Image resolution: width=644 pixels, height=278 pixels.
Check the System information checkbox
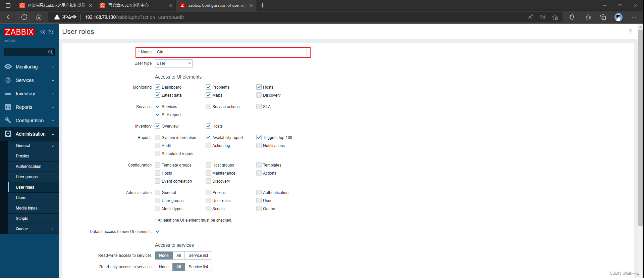[158, 137]
